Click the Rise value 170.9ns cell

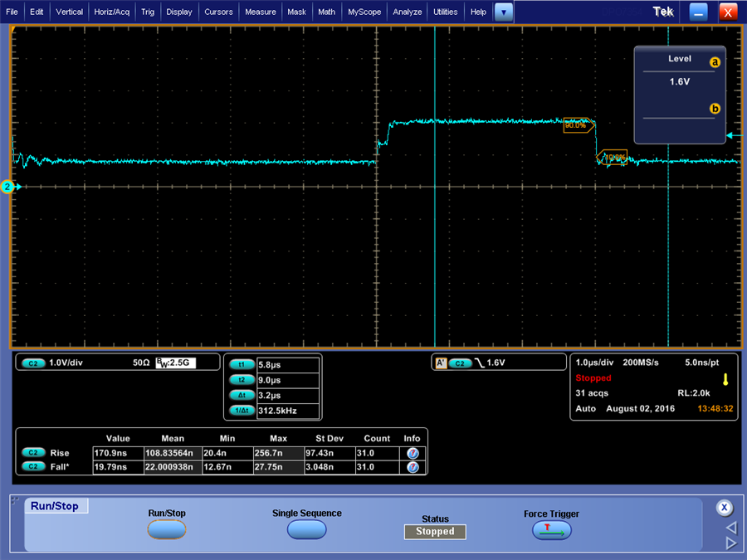pyautogui.click(x=118, y=453)
